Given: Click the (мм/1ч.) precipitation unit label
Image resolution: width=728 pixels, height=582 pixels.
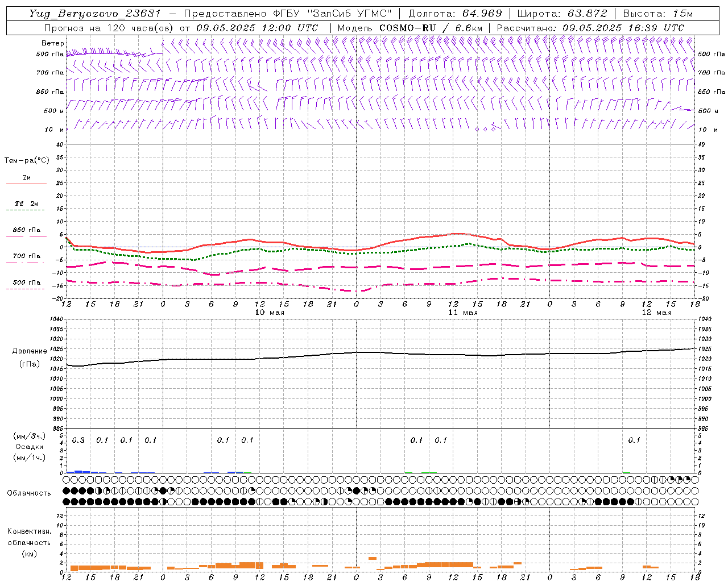Looking at the screenshot, I should pyautogui.click(x=30, y=457).
